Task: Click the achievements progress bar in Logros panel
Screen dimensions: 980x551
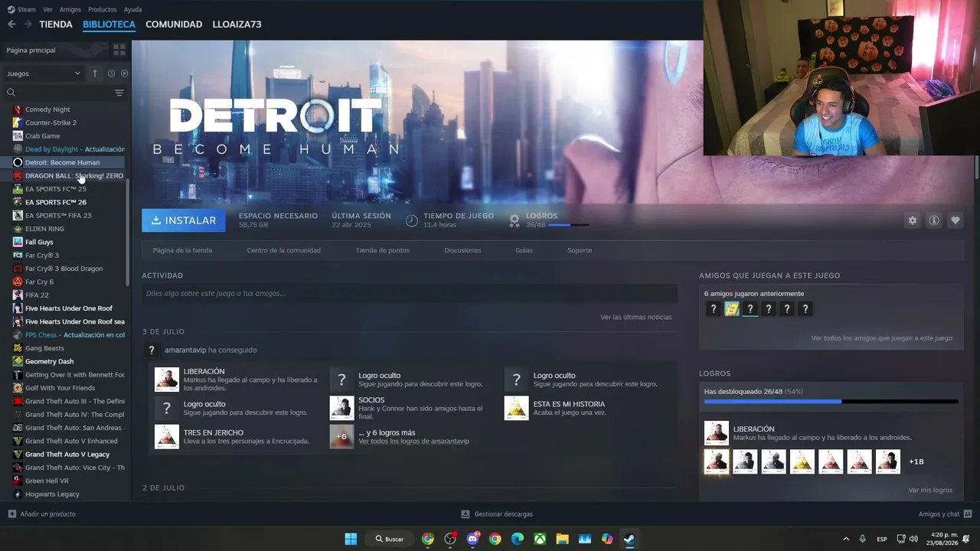Action: 831,401
